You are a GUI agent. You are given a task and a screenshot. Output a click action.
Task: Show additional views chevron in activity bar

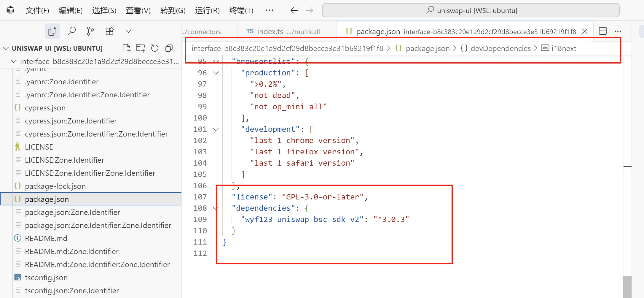(x=128, y=31)
